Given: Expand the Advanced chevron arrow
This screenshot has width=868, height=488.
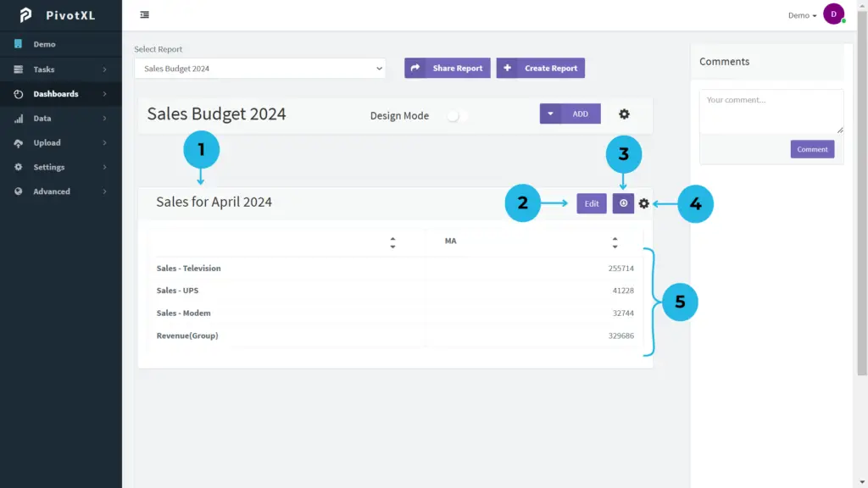Looking at the screenshot, I should tap(104, 191).
